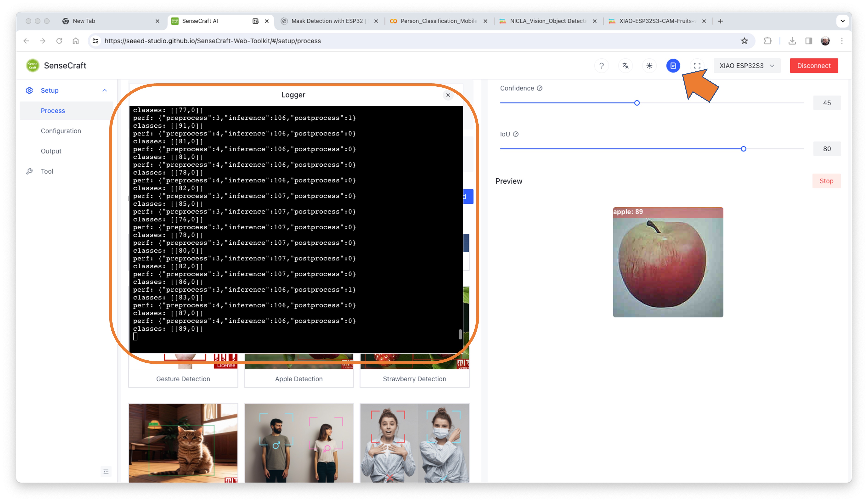Click the site information icon in address bar
The width and height of the screenshot is (868, 502).
(x=96, y=41)
